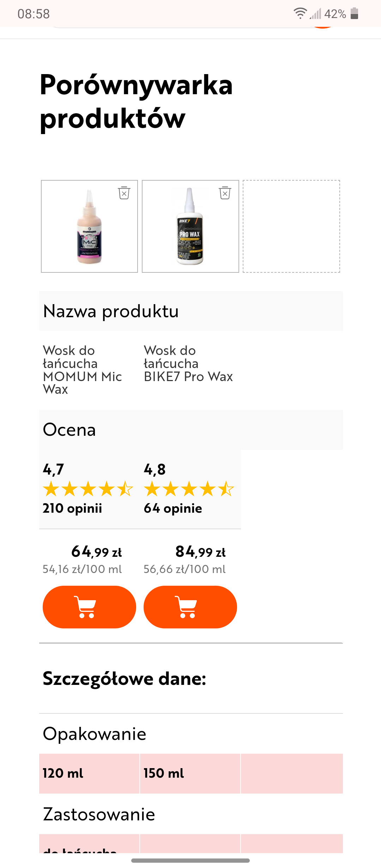Tap the empty comparison slot
381x868 pixels.
pyautogui.click(x=291, y=226)
